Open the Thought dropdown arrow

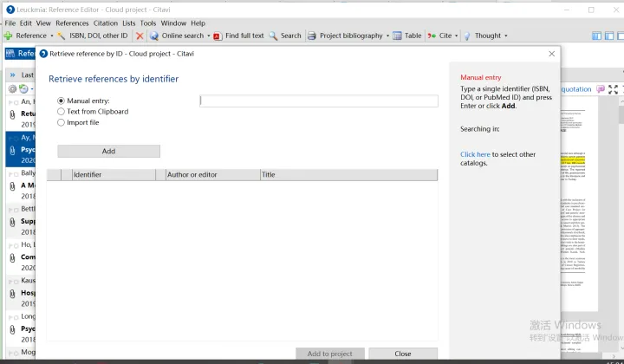pos(506,36)
